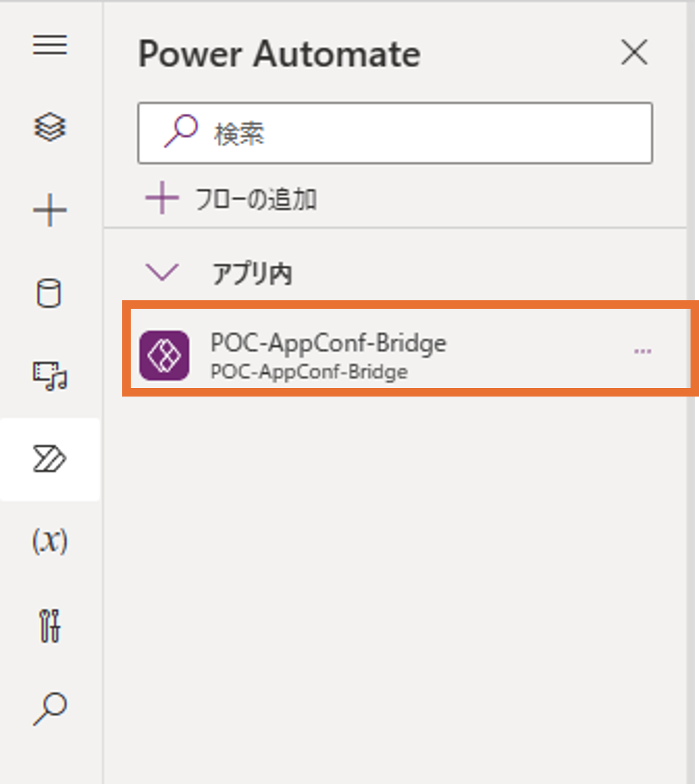
Task: Open more options for POC-AppConf-Bridge flow
Action: coord(643,350)
